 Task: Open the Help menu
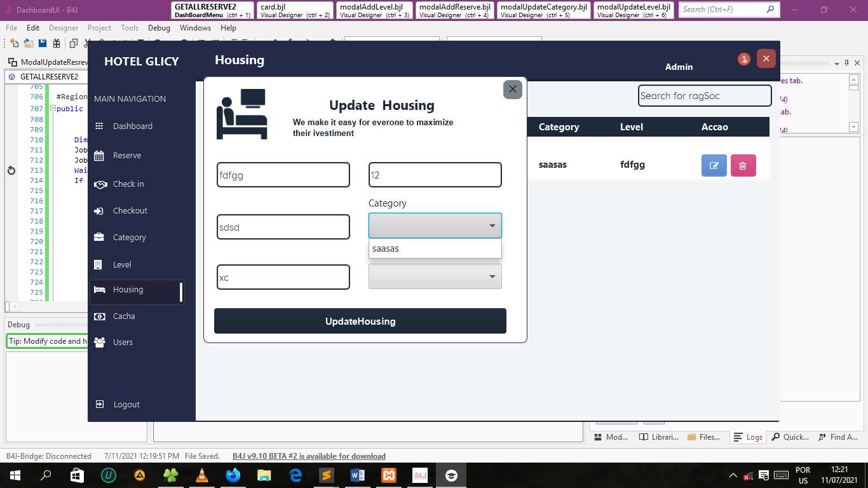pyautogui.click(x=228, y=28)
